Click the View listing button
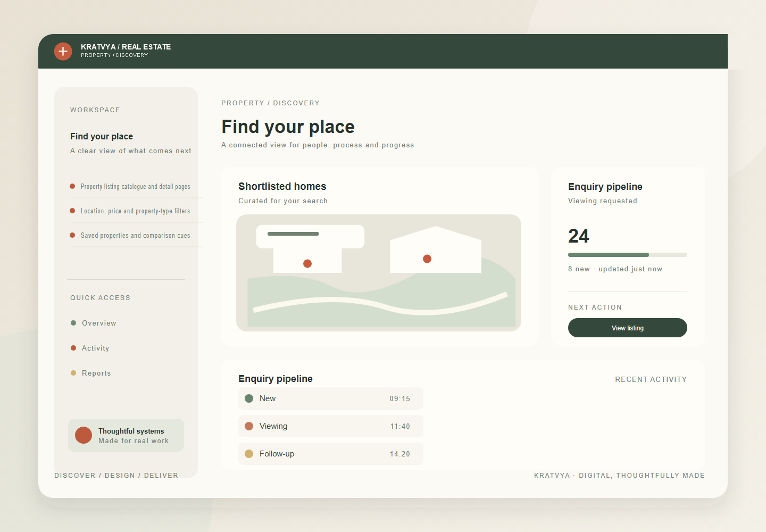766x532 pixels. click(628, 328)
